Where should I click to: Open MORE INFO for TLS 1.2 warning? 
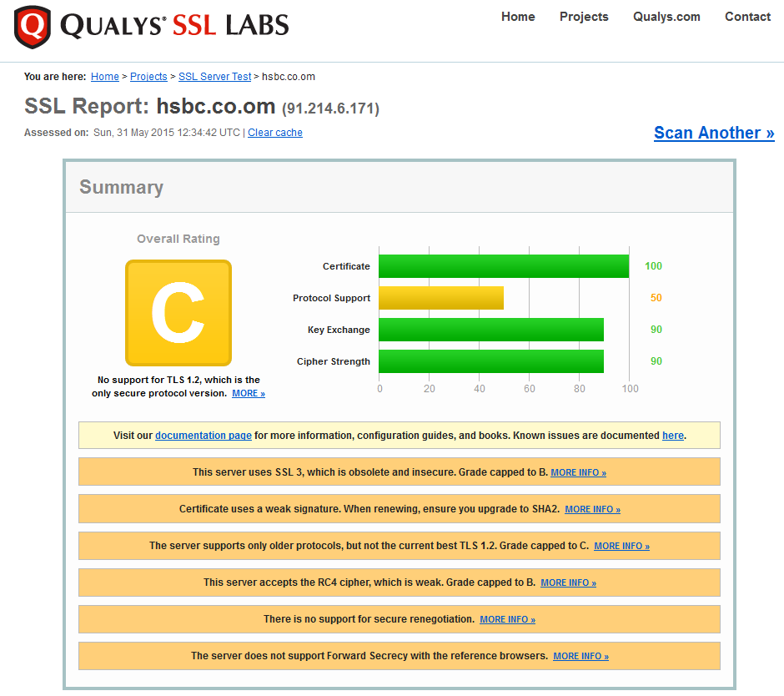[621, 546]
